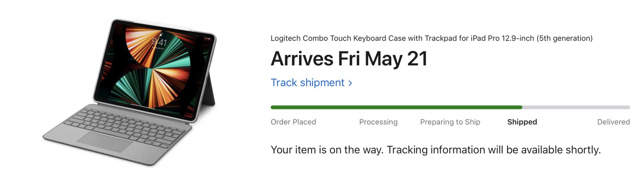Click the Logitech Combo Touch product title
Image resolution: width=644 pixels, height=188 pixels.
click(x=431, y=38)
